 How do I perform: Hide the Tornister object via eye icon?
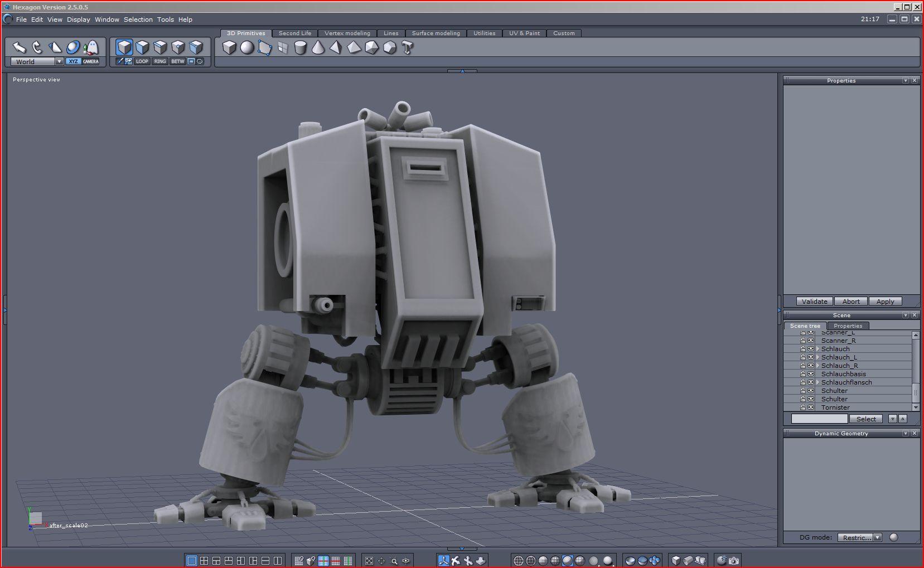click(x=811, y=407)
